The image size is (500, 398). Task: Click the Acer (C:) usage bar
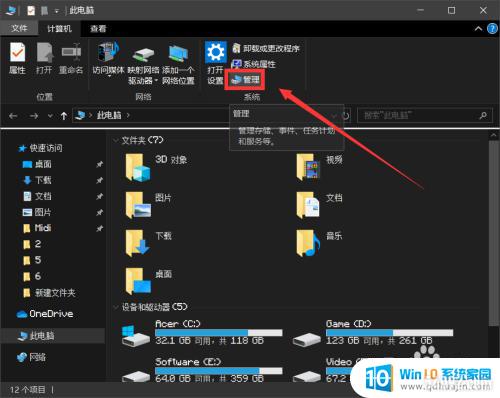pyautogui.click(x=219, y=332)
